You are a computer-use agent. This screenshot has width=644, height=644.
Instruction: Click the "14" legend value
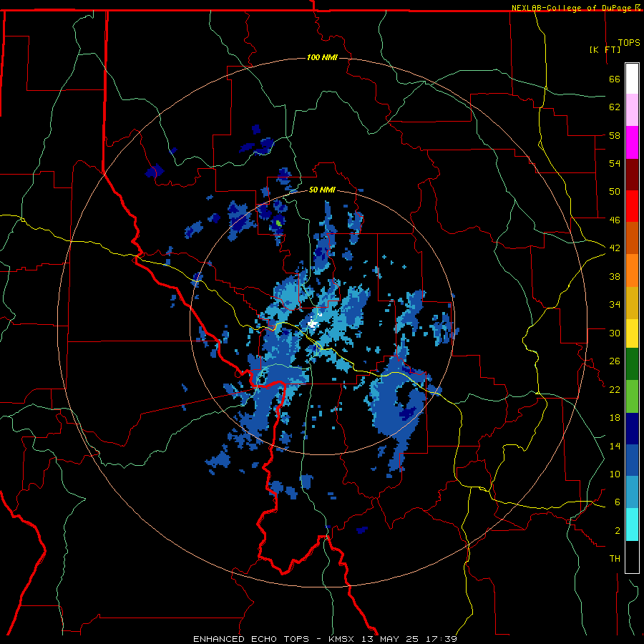(x=615, y=446)
